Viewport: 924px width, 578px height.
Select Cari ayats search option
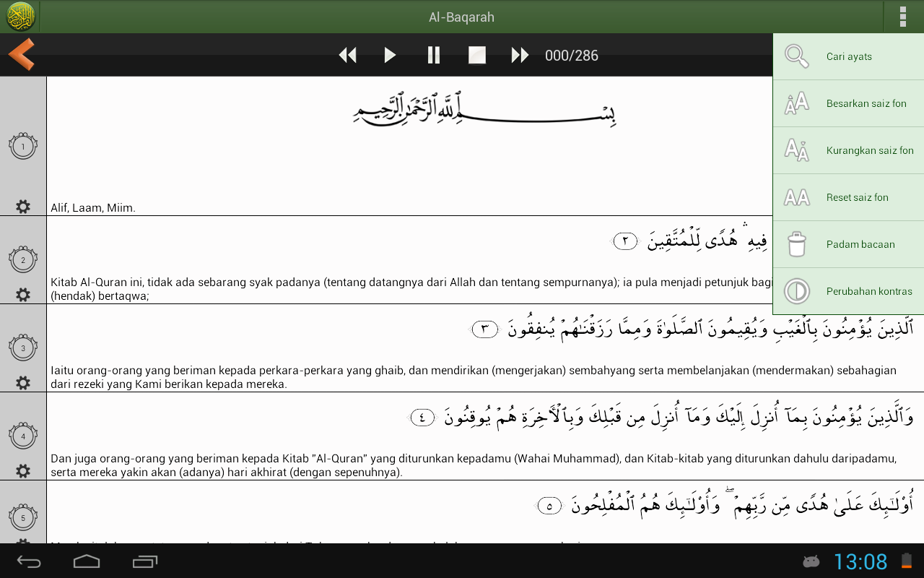click(x=848, y=56)
